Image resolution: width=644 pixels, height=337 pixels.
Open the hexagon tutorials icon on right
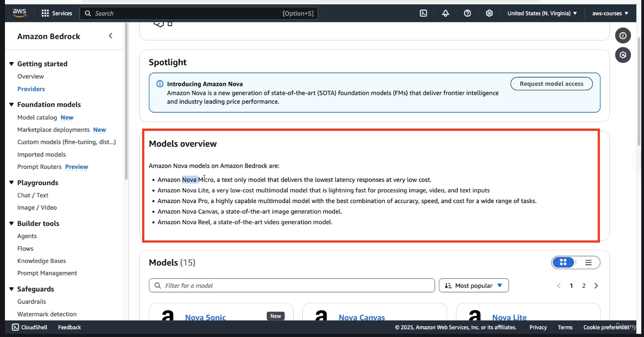click(623, 55)
